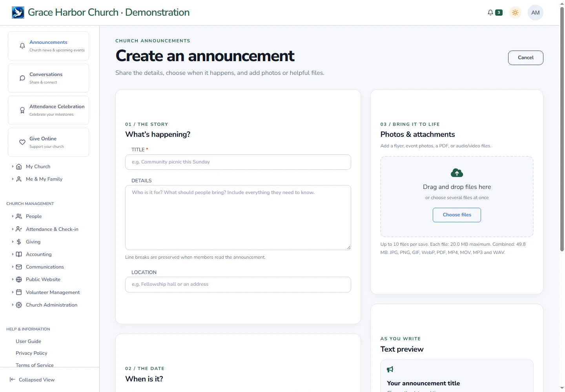Click the Me & My Family person icon
This screenshot has width=565, height=392.
(19, 179)
